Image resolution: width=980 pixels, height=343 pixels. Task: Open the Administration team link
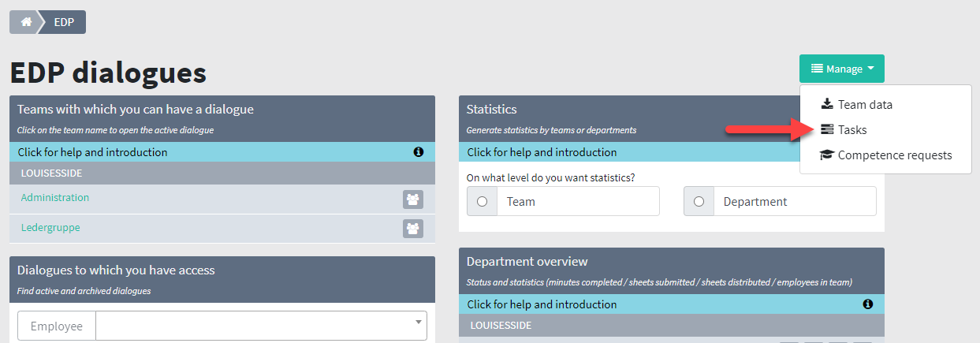(55, 198)
